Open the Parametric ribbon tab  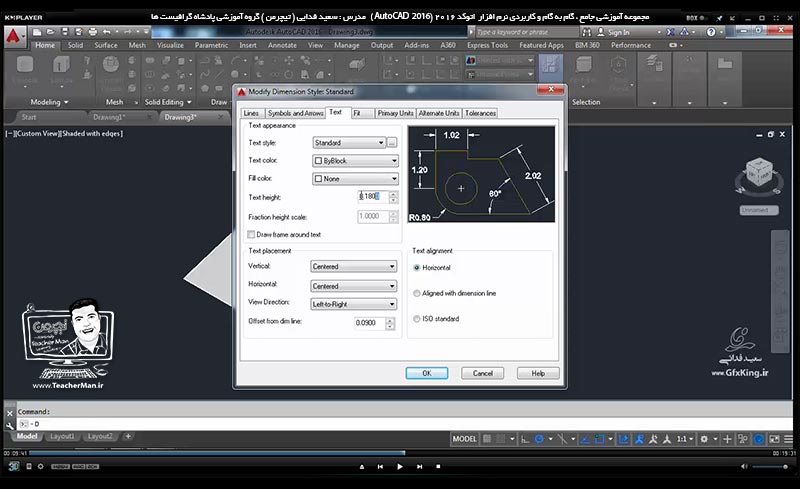click(211, 45)
